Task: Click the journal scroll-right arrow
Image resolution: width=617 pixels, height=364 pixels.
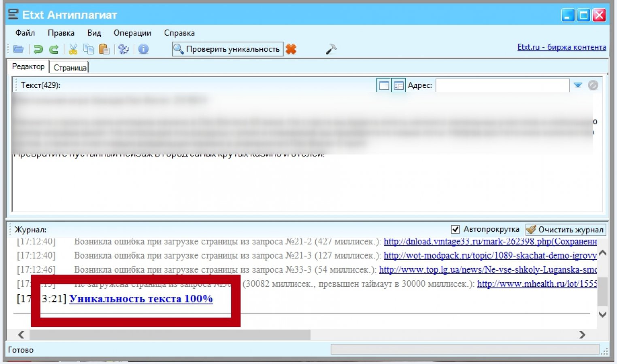Action: (x=582, y=334)
